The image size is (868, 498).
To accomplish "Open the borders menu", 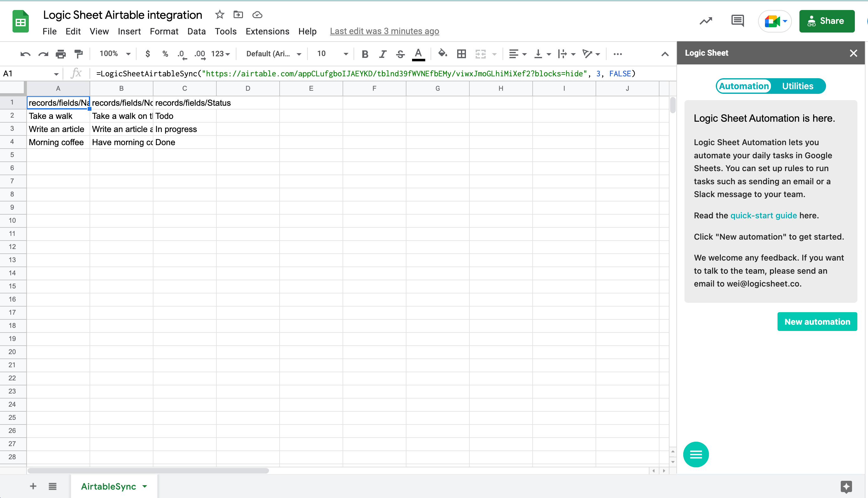I will 461,54.
